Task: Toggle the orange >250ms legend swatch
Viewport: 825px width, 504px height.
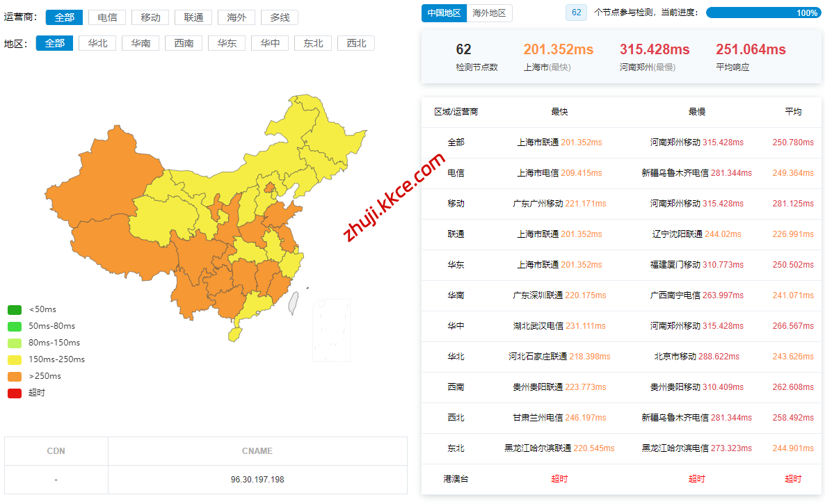Action: point(15,376)
